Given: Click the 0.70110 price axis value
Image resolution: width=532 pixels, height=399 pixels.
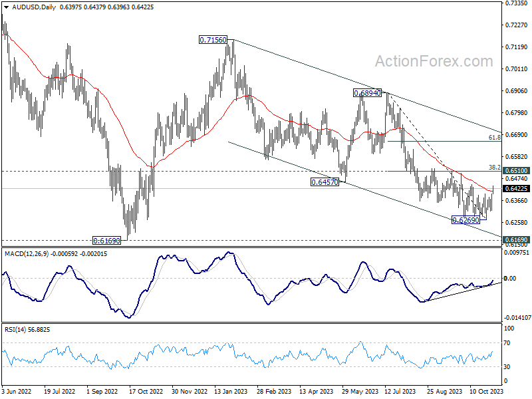Looking at the screenshot, I should point(517,69).
